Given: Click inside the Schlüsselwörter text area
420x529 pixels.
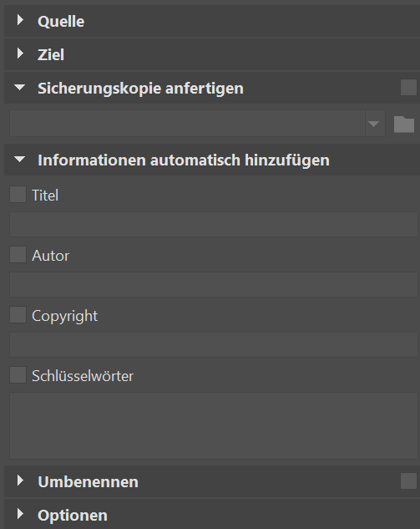Looking at the screenshot, I should point(214,425).
